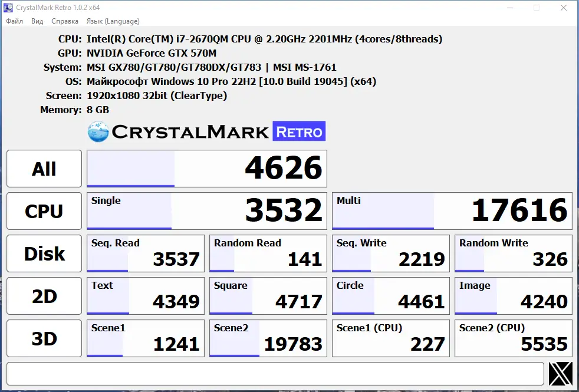Click the empty comment text field
This screenshot has width=579, height=392.
275,374
